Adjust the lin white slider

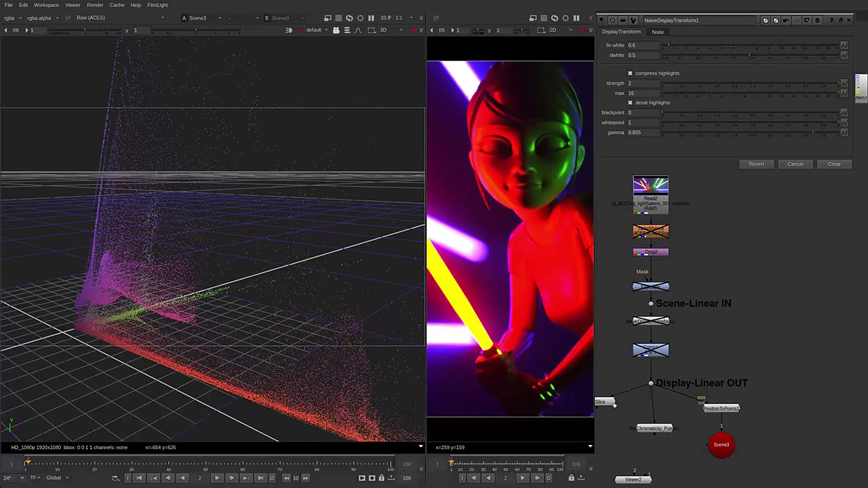(x=750, y=45)
